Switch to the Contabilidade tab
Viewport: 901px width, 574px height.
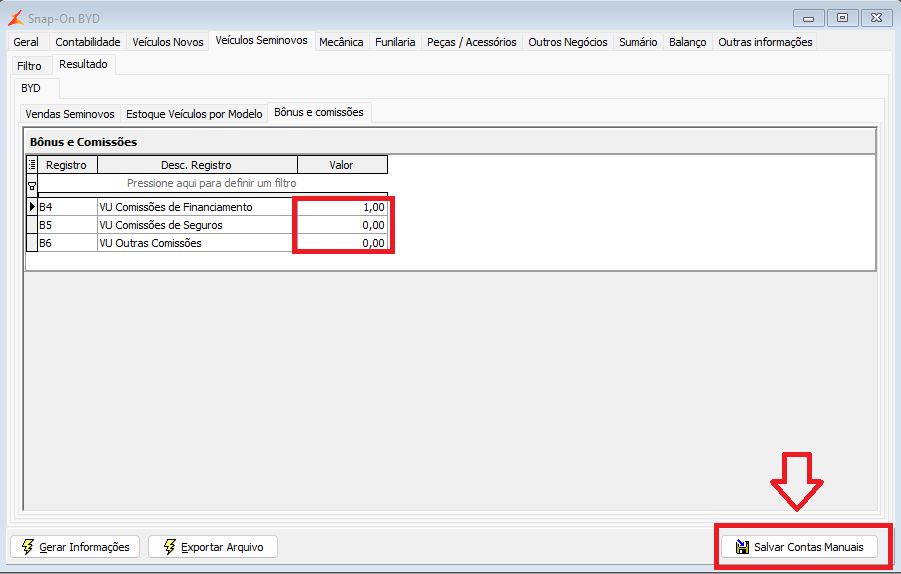pos(88,42)
